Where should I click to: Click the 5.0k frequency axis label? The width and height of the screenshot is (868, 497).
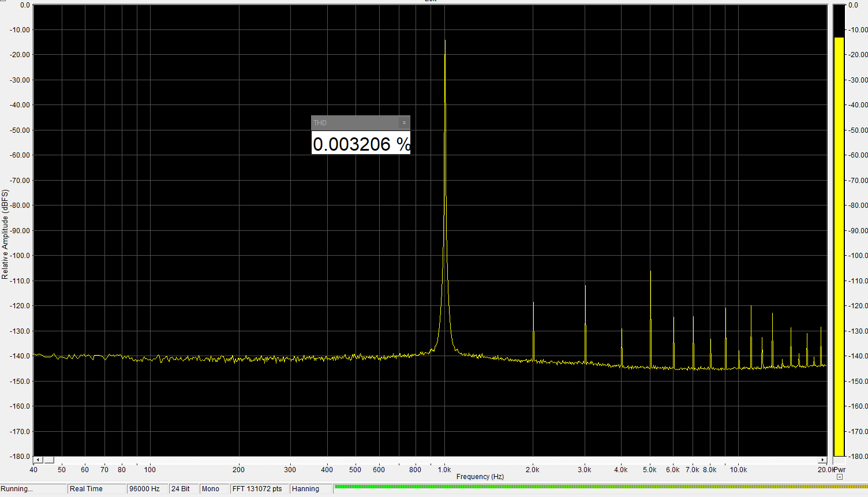(x=650, y=470)
